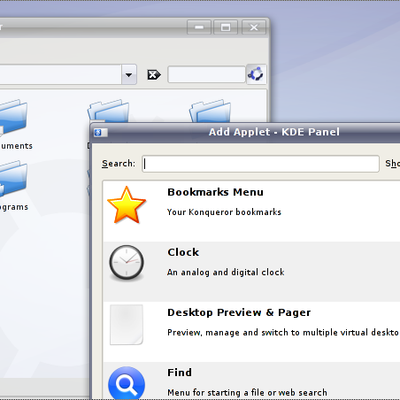
Task: Open the Documents folder icon
Action: [x=13, y=118]
